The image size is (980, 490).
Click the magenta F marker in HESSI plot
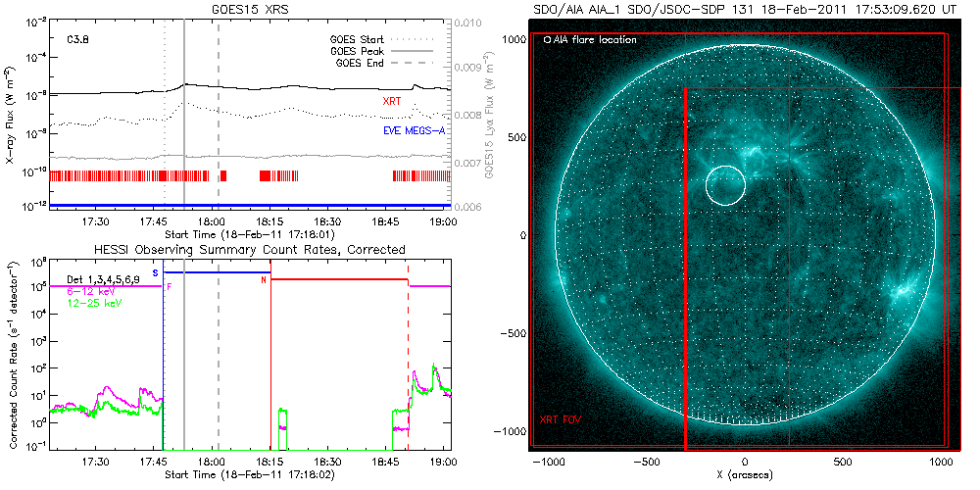tap(169, 286)
